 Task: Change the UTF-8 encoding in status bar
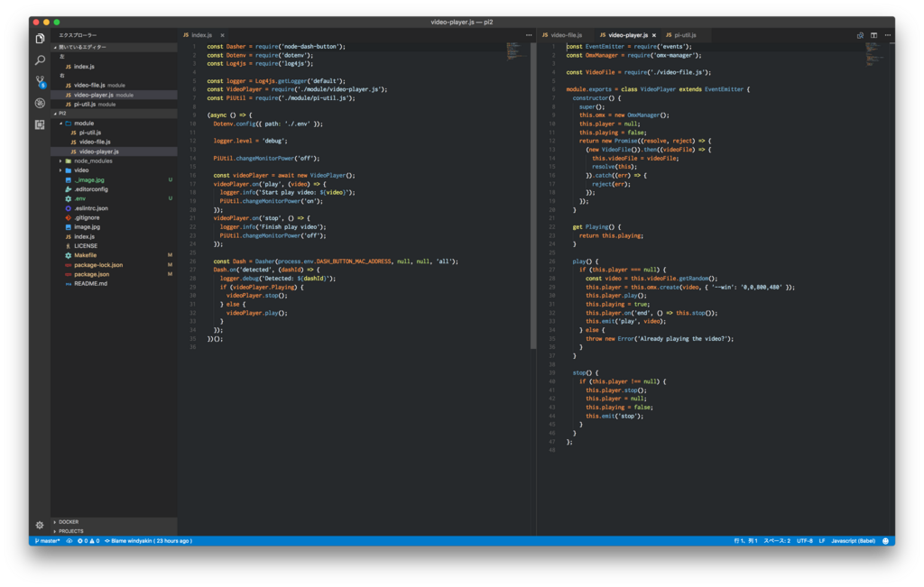[804, 540]
